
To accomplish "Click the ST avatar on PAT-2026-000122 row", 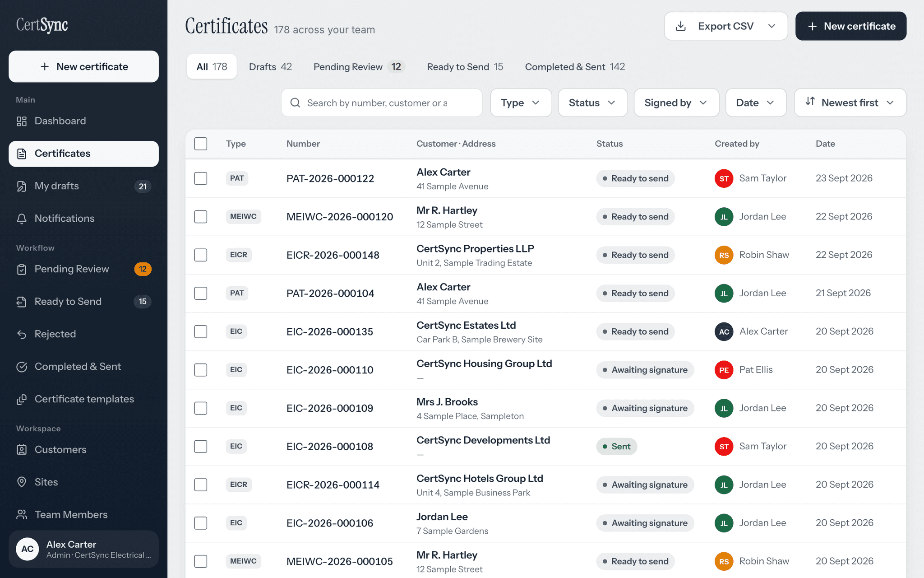I will point(724,178).
